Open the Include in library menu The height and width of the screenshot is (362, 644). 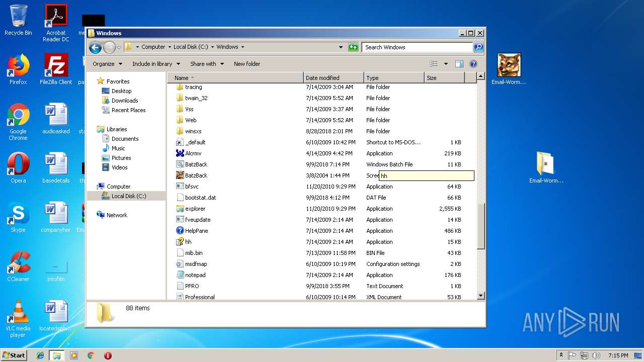[x=155, y=64]
